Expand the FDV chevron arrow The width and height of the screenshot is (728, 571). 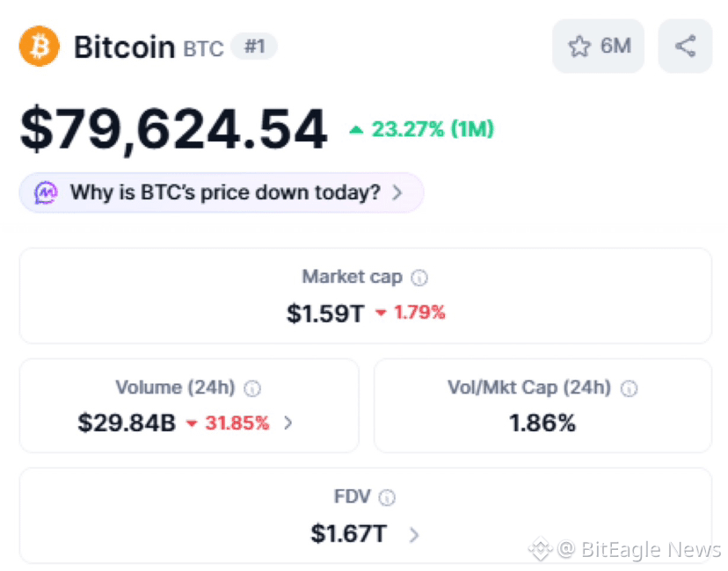(414, 534)
